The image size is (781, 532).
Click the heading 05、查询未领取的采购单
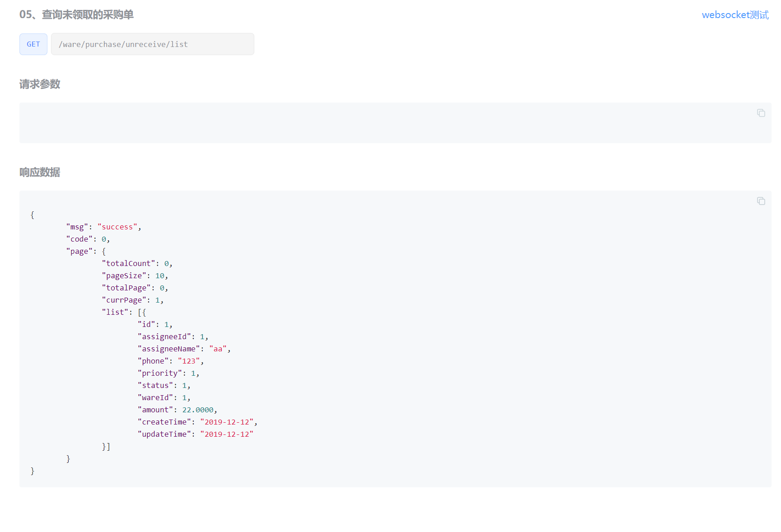(x=76, y=15)
